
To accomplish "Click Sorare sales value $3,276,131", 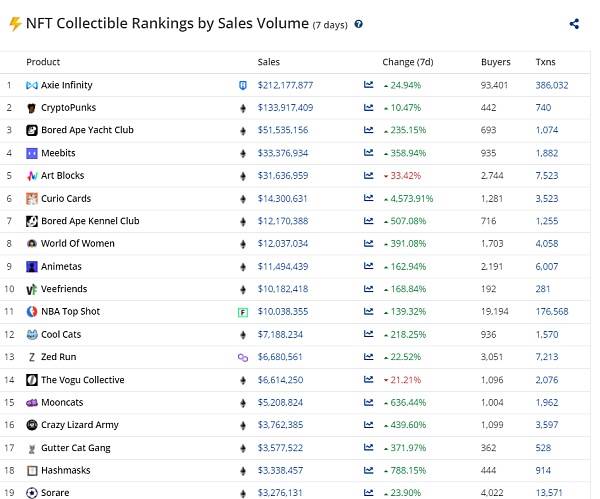I will pos(280,492).
